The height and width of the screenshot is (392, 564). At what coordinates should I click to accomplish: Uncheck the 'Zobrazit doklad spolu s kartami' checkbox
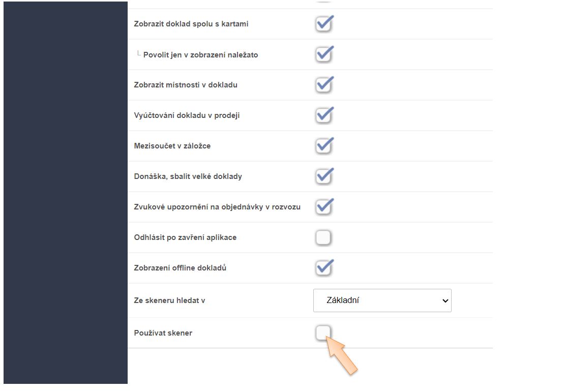click(323, 24)
